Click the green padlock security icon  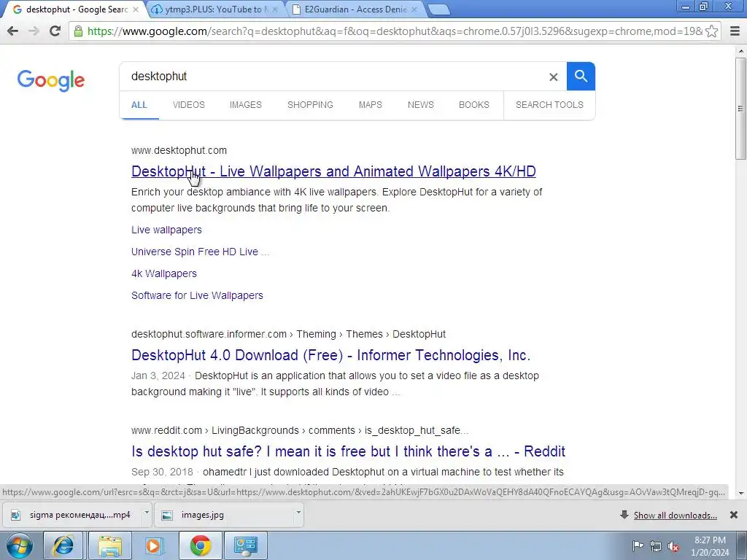pos(78,31)
